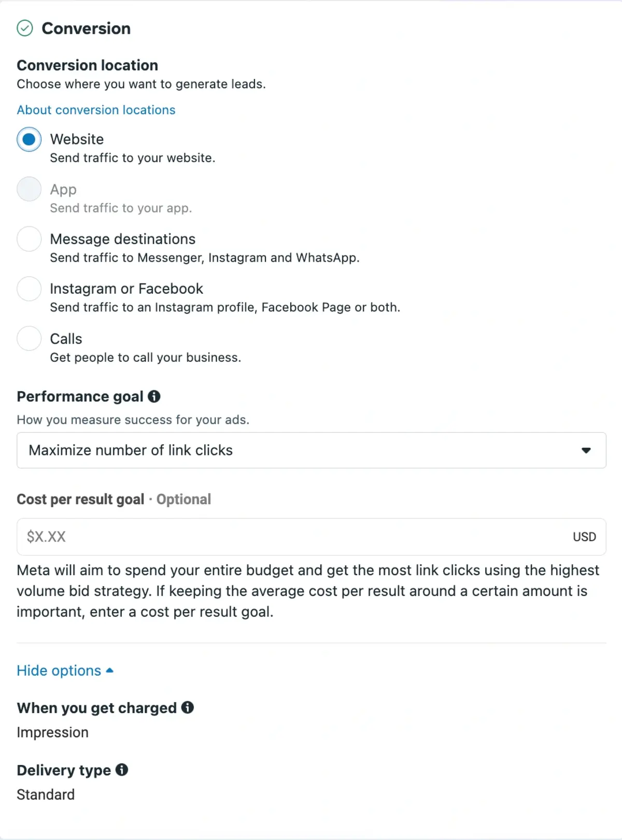Click the Conversion section heading

pyautogui.click(x=86, y=29)
